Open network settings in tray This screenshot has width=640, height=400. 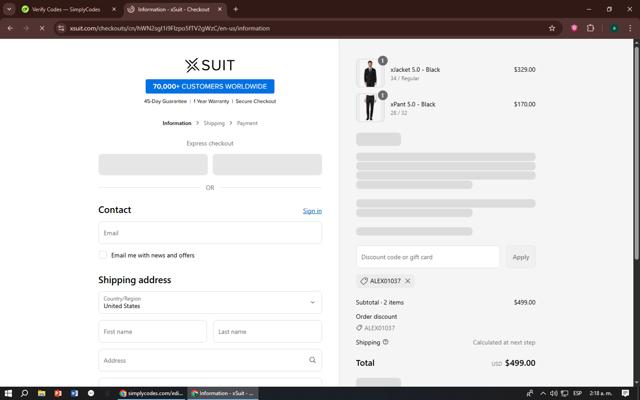coord(564,393)
